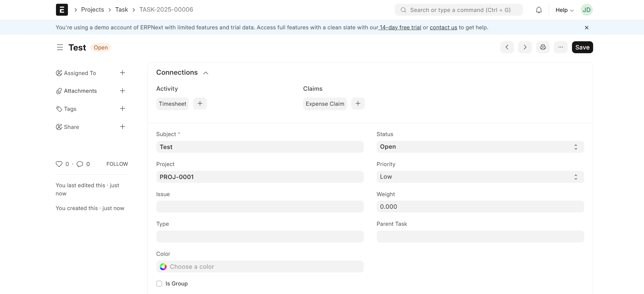Enable the Is Group checkbox

coord(159,284)
